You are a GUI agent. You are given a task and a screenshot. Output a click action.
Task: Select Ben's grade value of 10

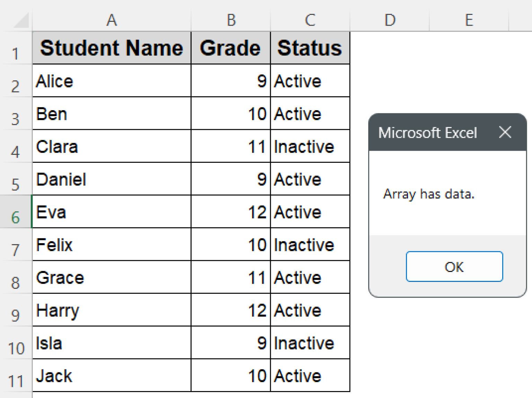click(230, 114)
